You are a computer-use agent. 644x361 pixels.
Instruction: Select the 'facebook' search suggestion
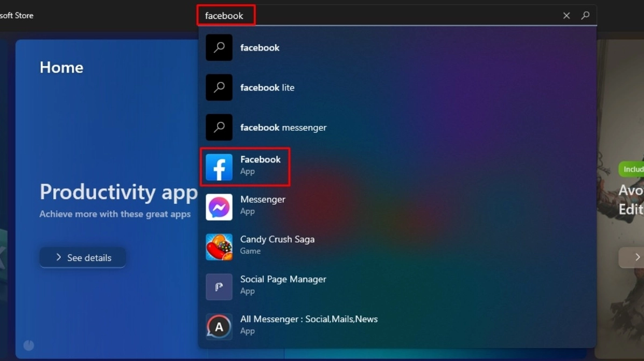(x=260, y=47)
